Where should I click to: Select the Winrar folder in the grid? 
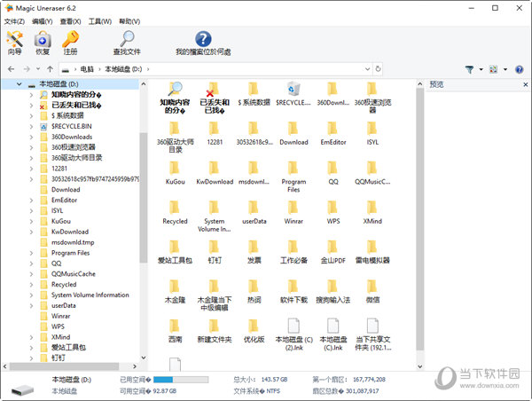click(x=293, y=213)
